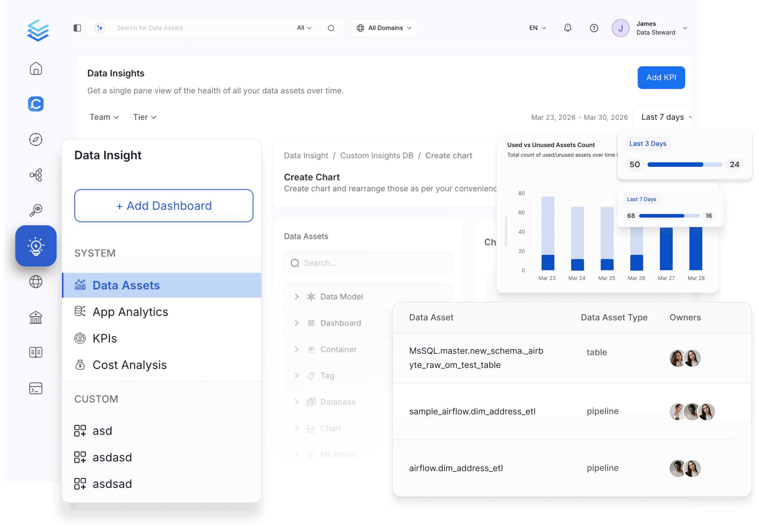The height and width of the screenshot is (532, 759).
Task: Open the terminal window icon in sidebar
Action: tap(36, 388)
